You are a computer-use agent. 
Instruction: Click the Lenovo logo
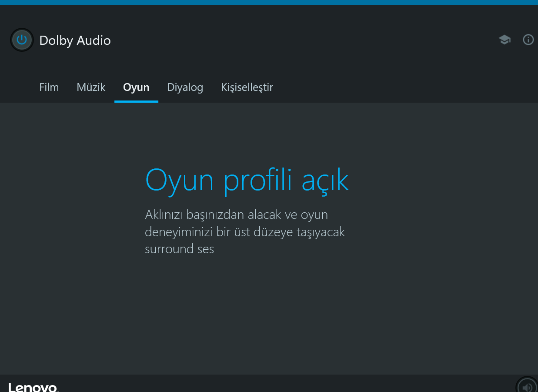pos(33,387)
